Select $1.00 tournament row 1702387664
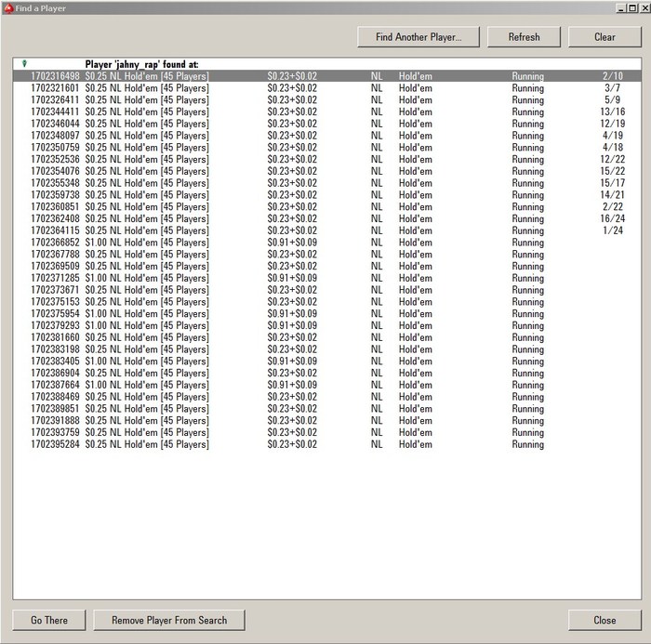The height and width of the screenshot is (644, 651). [x=327, y=385]
